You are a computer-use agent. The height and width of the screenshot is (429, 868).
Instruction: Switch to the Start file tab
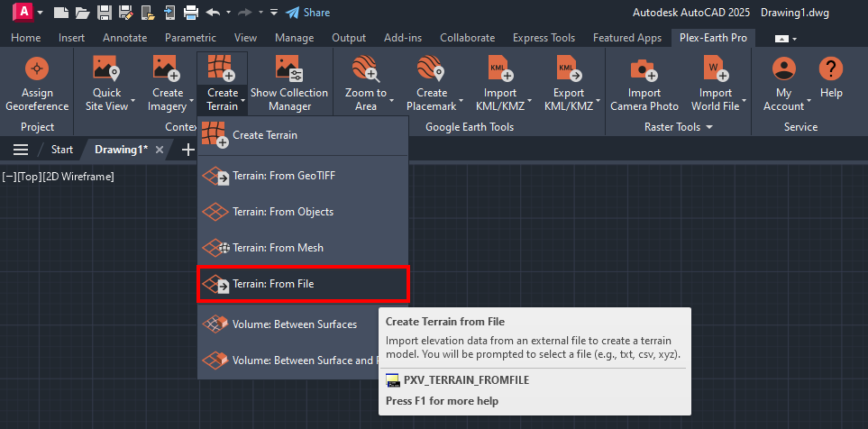(62, 150)
